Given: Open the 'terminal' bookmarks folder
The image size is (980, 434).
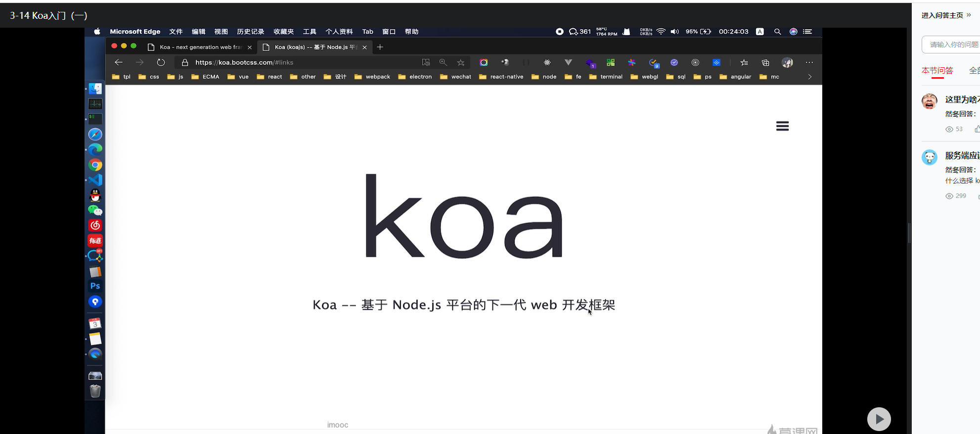Looking at the screenshot, I should tap(606, 77).
